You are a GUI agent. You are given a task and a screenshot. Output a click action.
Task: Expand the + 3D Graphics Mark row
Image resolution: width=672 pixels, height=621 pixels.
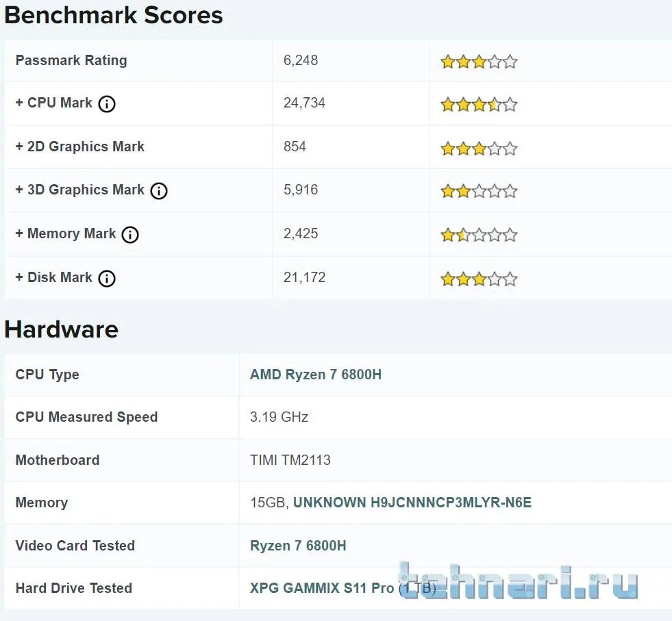(x=79, y=190)
